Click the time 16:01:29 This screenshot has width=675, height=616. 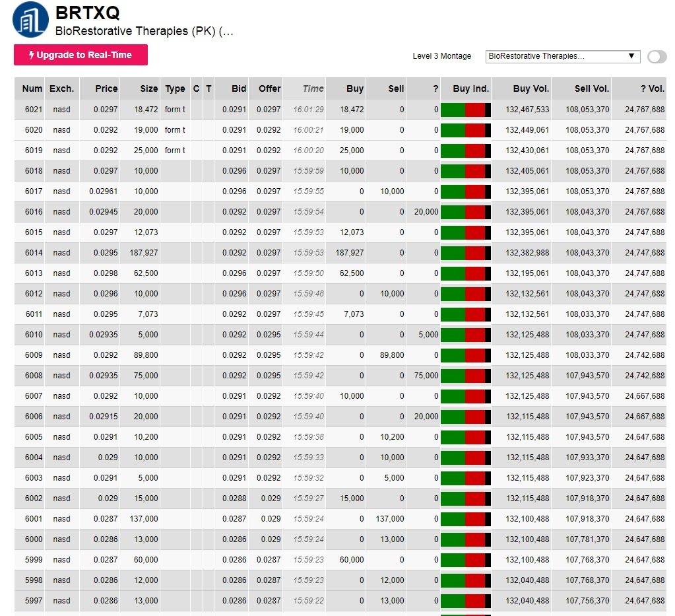(x=309, y=110)
